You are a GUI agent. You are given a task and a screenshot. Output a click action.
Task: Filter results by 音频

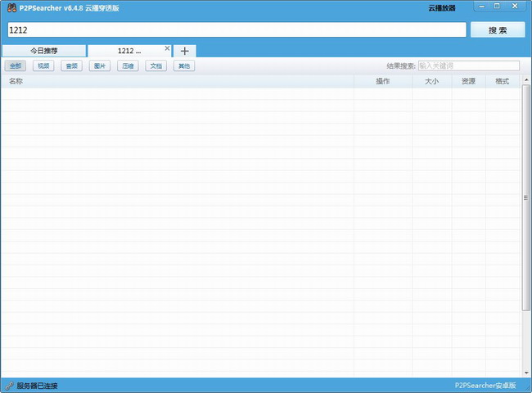click(x=71, y=65)
